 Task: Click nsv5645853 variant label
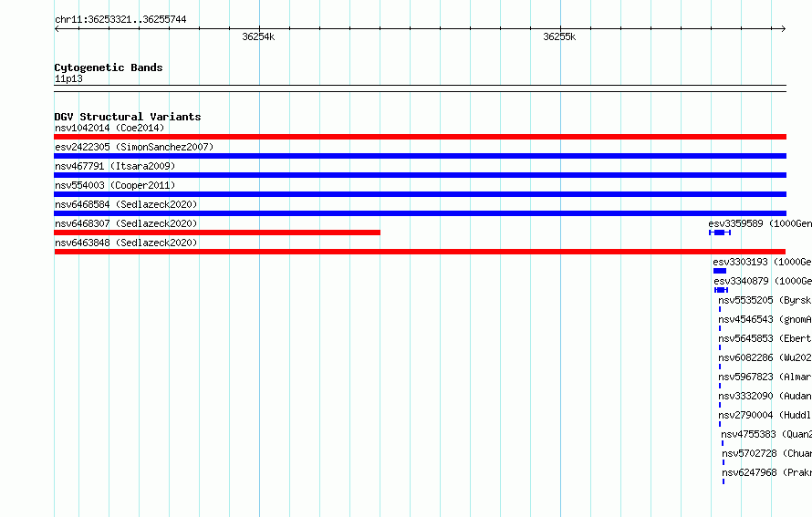pyautogui.click(x=765, y=338)
